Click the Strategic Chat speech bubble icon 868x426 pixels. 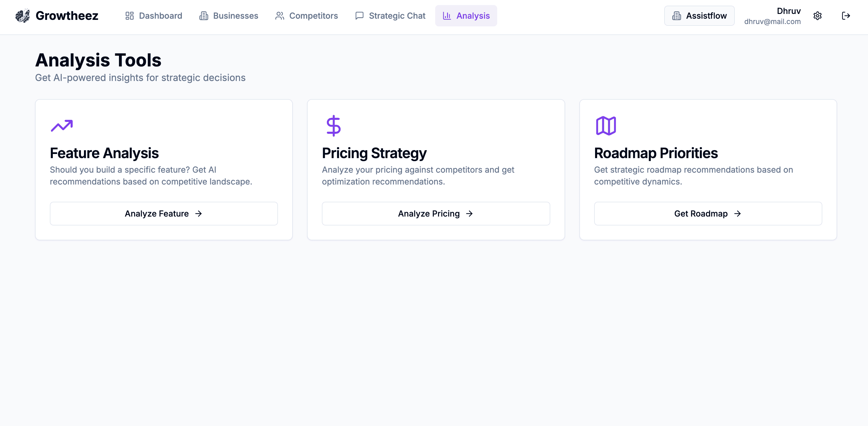point(359,15)
